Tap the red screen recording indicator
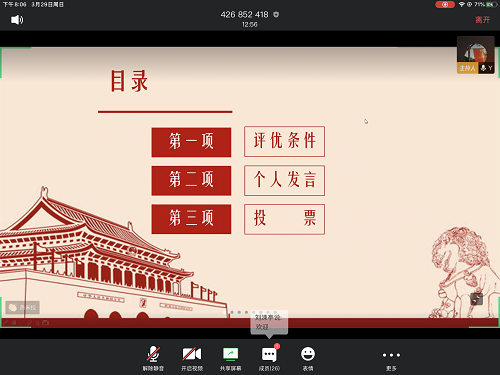The image size is (500, 375). coord(445,4)
